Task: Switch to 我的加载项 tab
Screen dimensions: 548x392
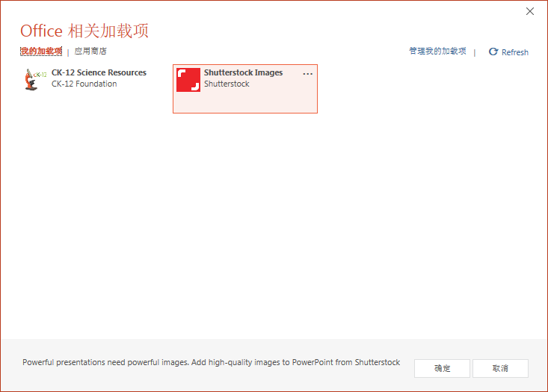Action: pyautogui.click(x=41, y=51)
